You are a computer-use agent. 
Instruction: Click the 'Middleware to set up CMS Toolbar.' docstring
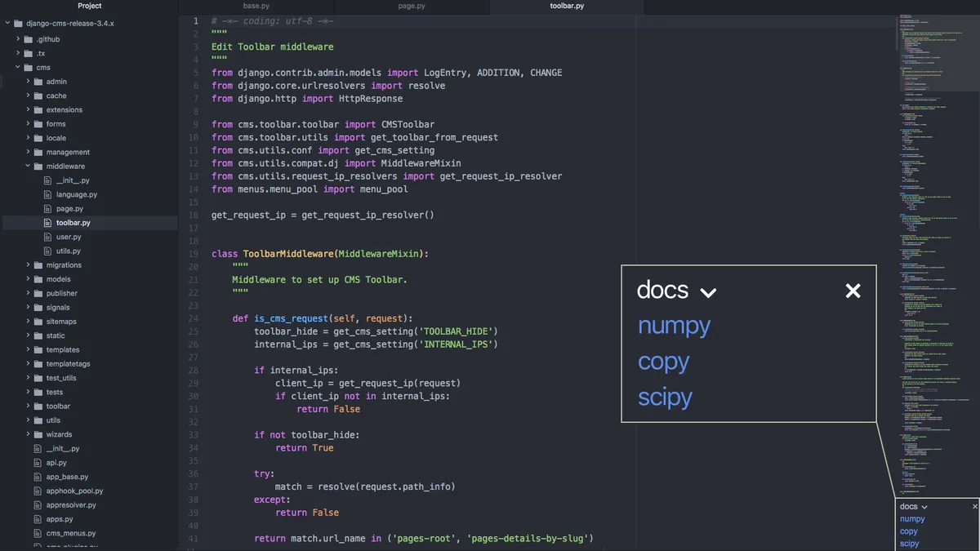click(x=319, y=279)
